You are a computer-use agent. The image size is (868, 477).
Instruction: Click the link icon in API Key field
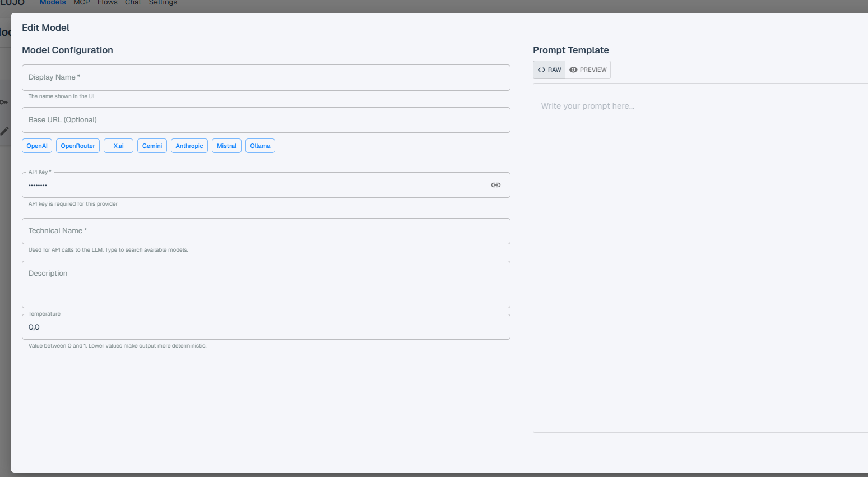pos(495,185)
